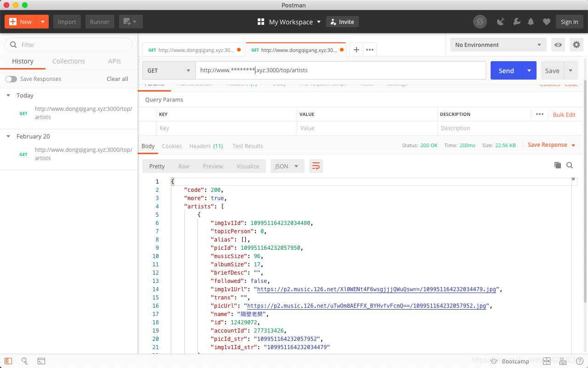Add a new request tab
Image resolution: width=588 pixels, height=368 pixels.
[356, 50]
